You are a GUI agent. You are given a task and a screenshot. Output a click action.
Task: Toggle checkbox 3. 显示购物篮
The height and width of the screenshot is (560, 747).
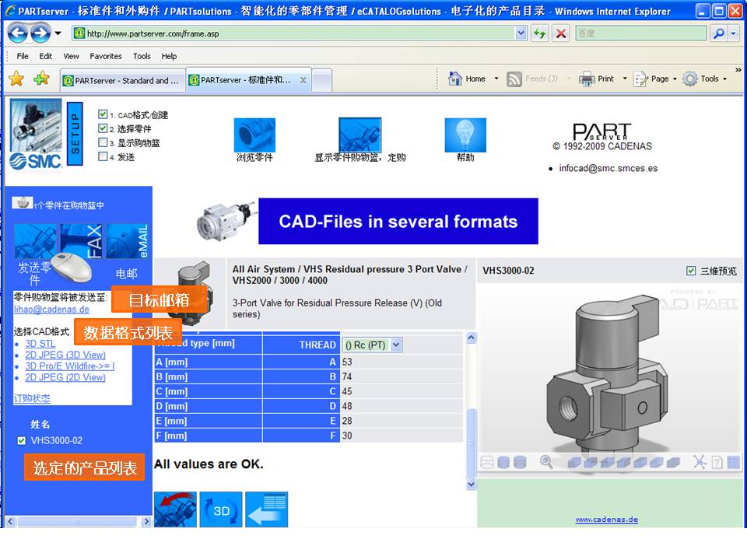103,142
